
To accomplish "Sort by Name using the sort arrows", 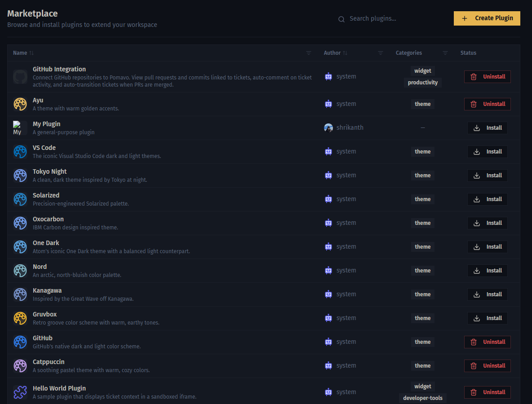I will click(x=31, y=53).
